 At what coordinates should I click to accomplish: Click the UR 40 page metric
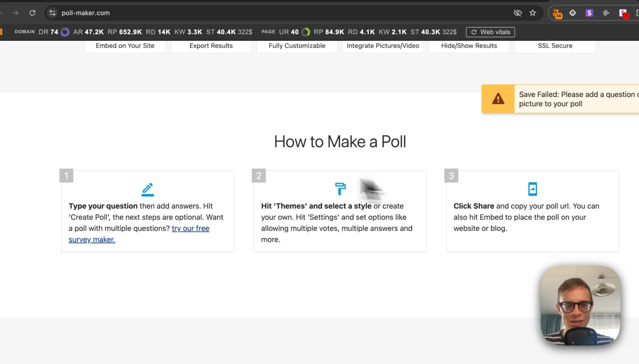(289, 32)
